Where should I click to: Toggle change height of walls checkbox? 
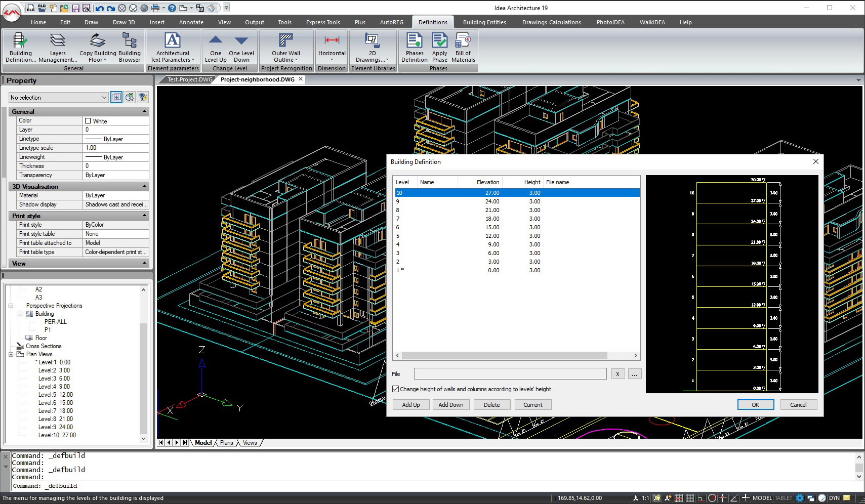(396, 389)
